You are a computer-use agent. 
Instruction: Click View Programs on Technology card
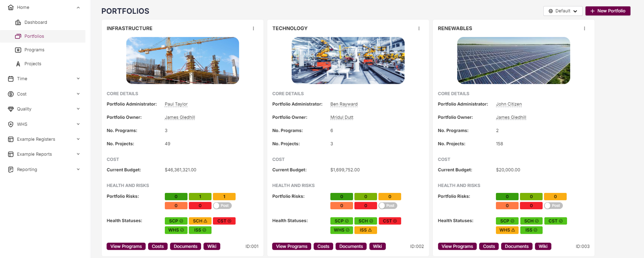292,247
